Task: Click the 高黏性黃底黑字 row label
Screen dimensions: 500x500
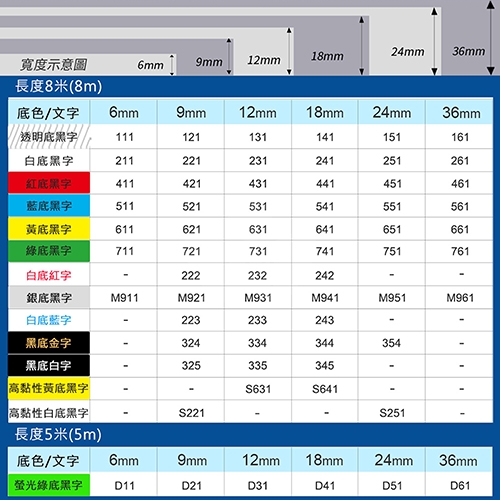Action: (x=49, y=388)
